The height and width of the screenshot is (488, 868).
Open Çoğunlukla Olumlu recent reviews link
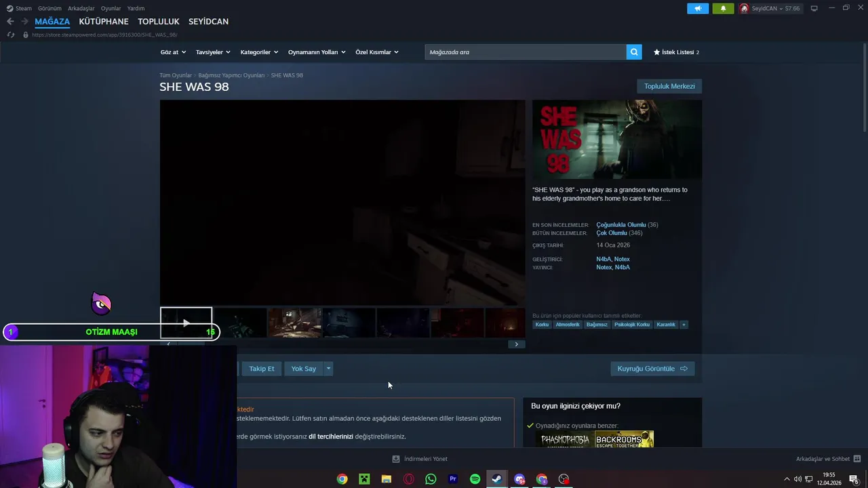tap(621, 225)
